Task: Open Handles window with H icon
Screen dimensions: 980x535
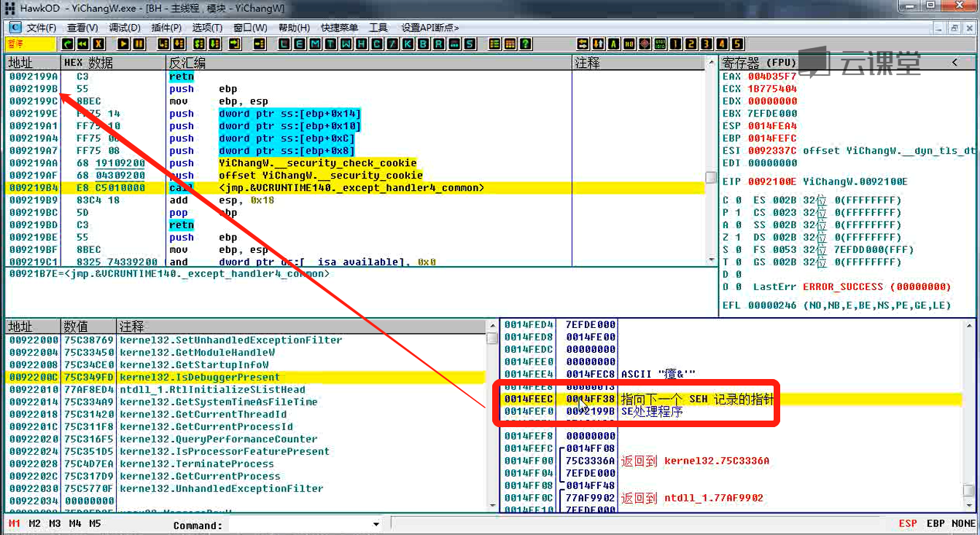Action: coord(362,44)
